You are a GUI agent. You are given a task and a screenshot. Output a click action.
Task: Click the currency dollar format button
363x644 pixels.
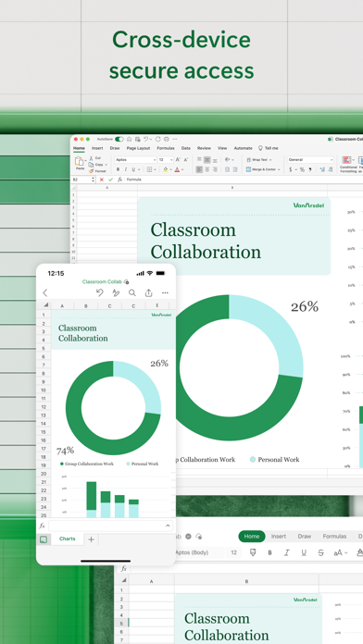pos(291,169)
